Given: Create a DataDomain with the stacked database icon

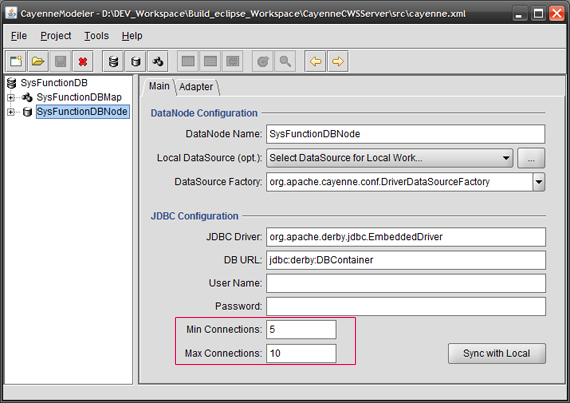Looking at the screenshot, I should point(113,61).
